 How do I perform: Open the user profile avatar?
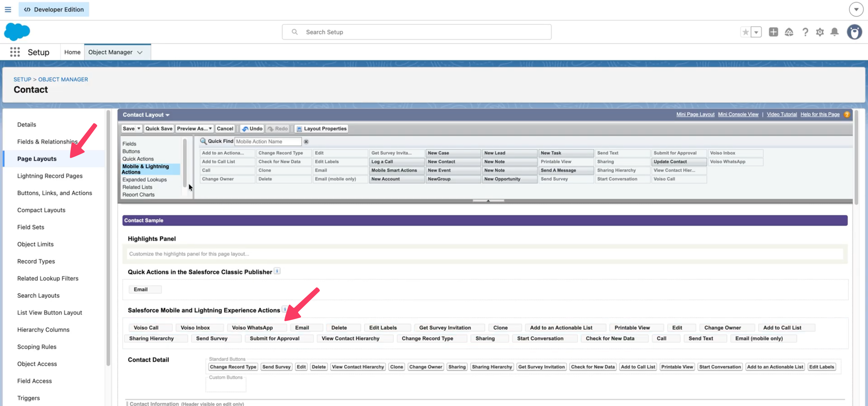(854, 32)
